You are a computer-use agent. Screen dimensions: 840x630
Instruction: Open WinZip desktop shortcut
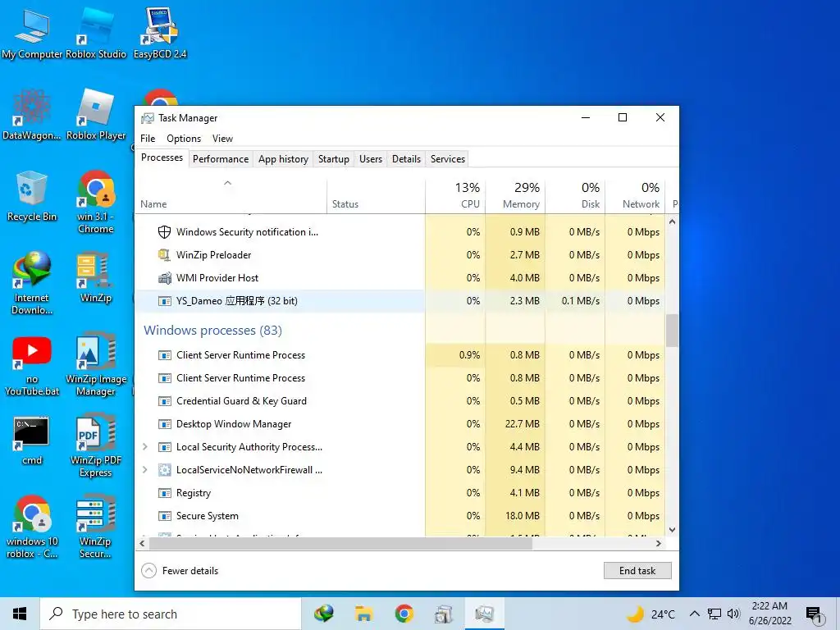96,277
